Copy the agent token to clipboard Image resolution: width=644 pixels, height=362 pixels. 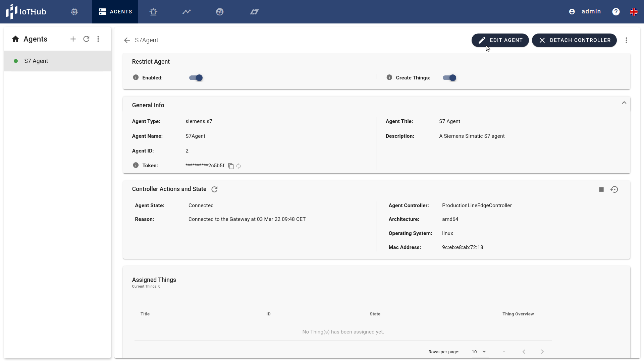(231, 166)
